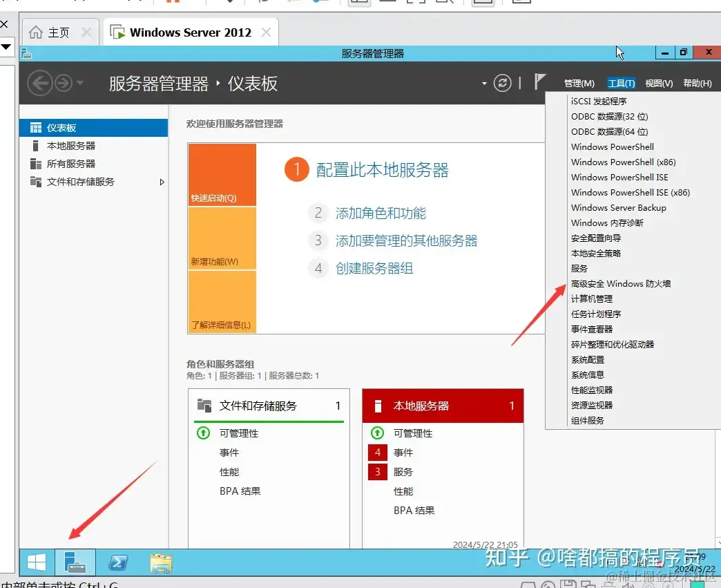Image resolution: width=721 pixels, height=588 pixels.
Task: Choose 碎片整理和优化驱动器 from the tools menu
Action: (x=613, y=344)
